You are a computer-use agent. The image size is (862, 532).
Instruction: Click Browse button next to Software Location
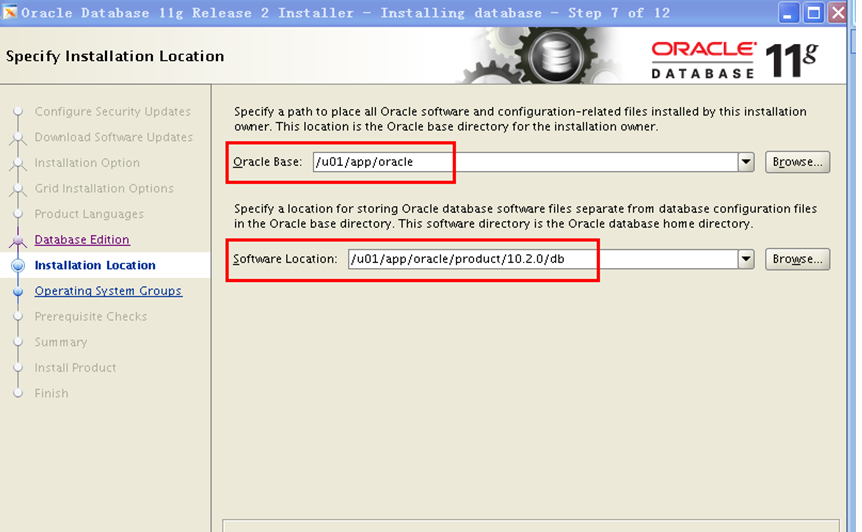pyautogui.click(x=797, y=259)
